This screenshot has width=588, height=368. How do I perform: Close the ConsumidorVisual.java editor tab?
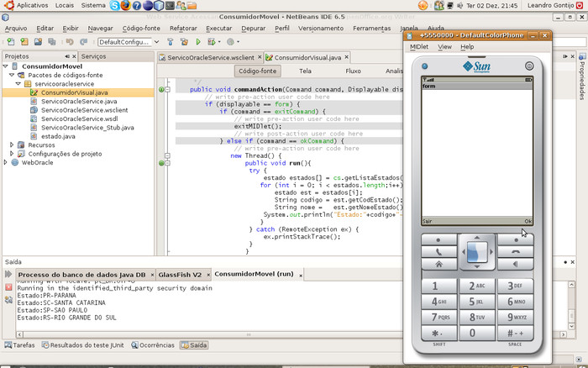coord(346,57)
